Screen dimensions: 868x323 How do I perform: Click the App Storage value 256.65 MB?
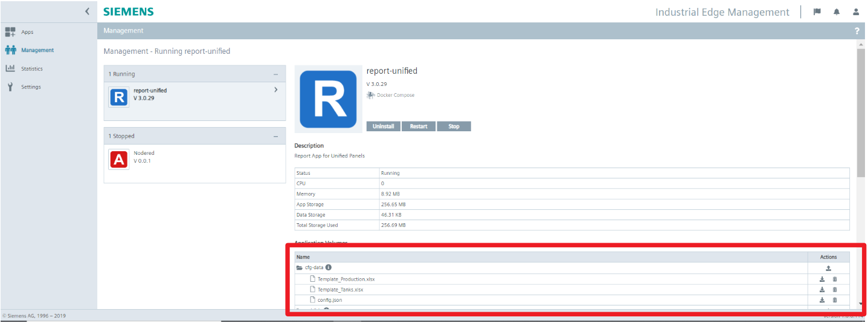coord(393,204)
